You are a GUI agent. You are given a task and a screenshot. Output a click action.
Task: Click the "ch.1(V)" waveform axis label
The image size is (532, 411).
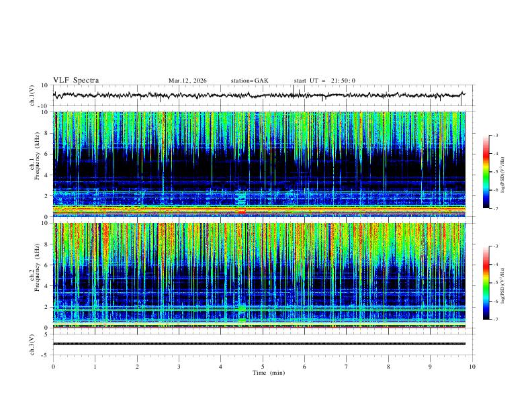click(x=32, y=95)
